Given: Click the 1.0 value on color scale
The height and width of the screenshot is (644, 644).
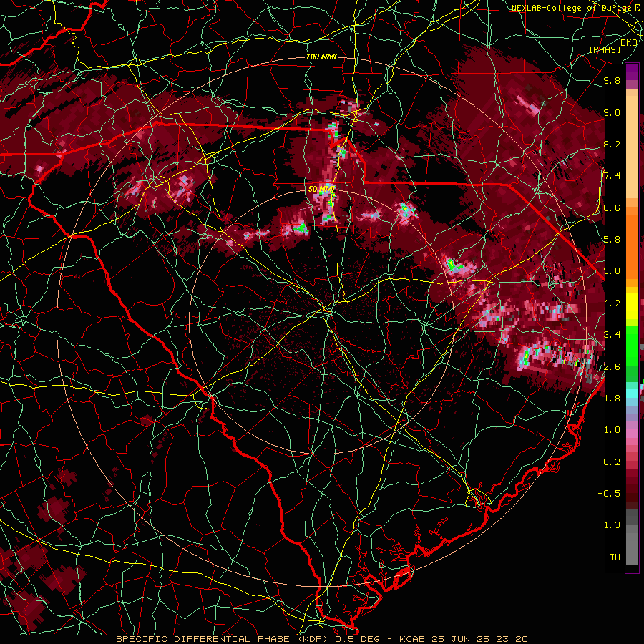Looking at the screenshot, I should (612, 430).
